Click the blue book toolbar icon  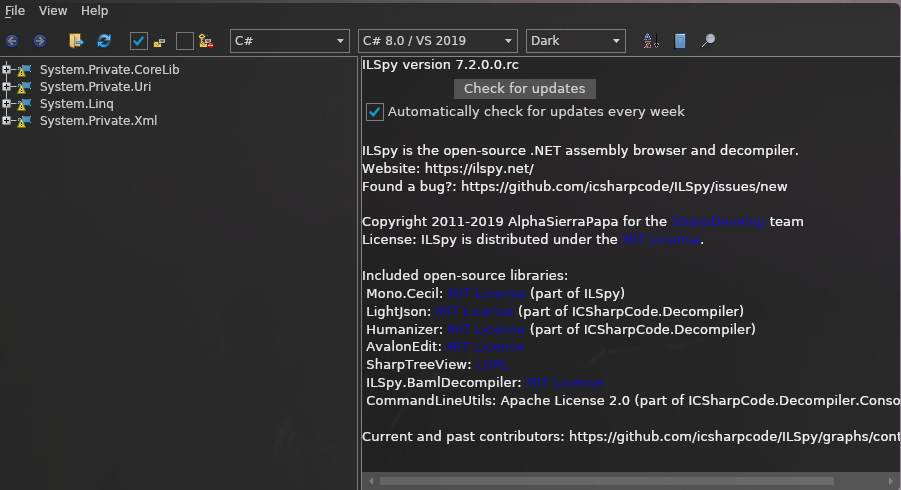pyautogui.click(x=680, y=41)
